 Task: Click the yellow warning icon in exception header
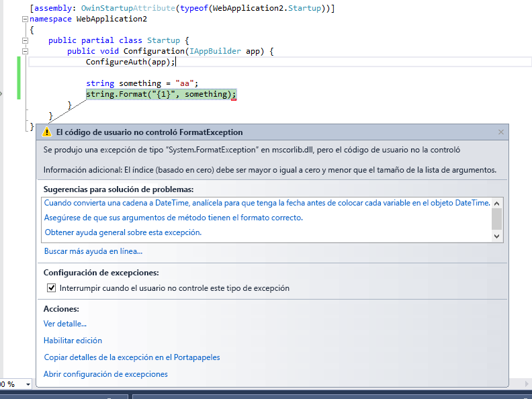[x=46, y=132]
